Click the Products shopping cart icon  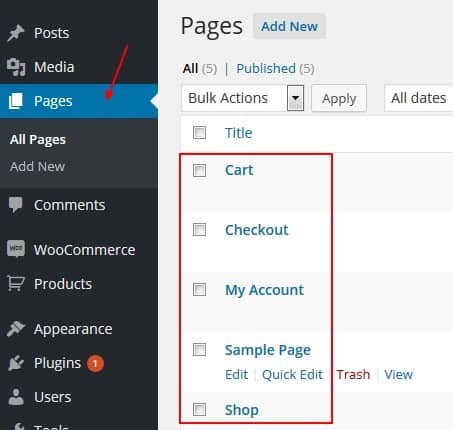click(x=16, y=284)
